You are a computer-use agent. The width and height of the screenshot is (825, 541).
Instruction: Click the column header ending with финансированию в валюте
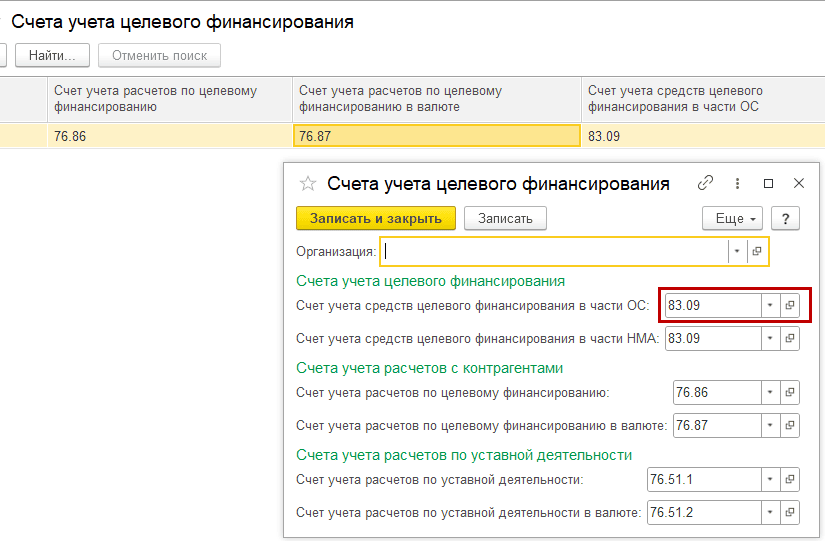(437, 99)
